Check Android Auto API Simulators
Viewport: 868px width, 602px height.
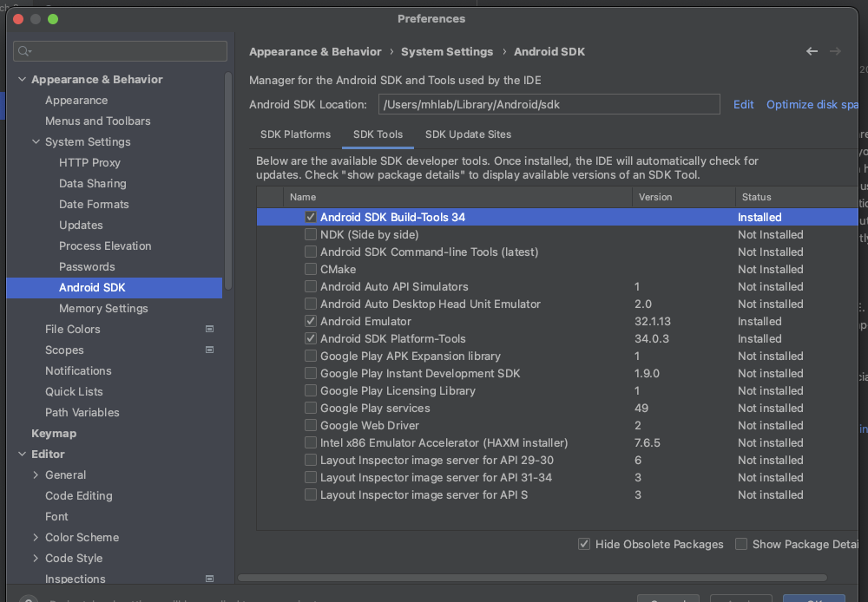(x=311, y=286)
